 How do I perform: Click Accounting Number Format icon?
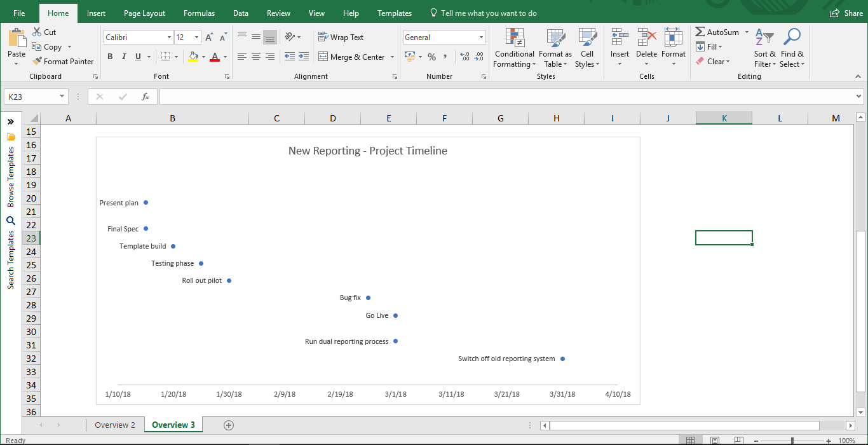(409, 57)
